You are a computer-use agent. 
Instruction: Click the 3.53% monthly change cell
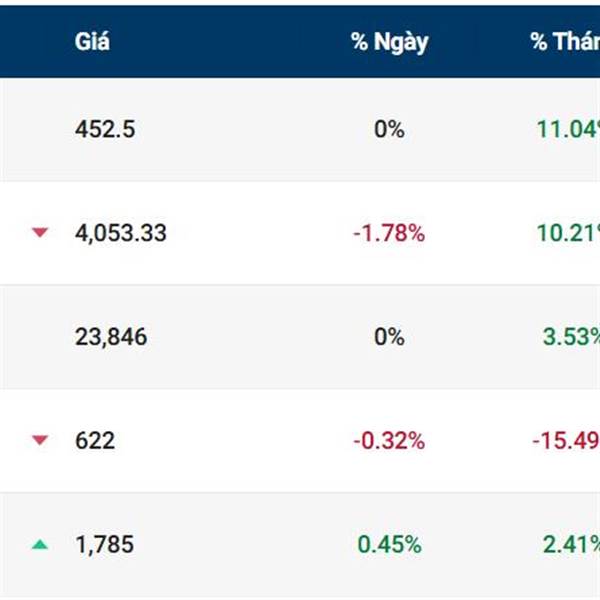point(571,337)
